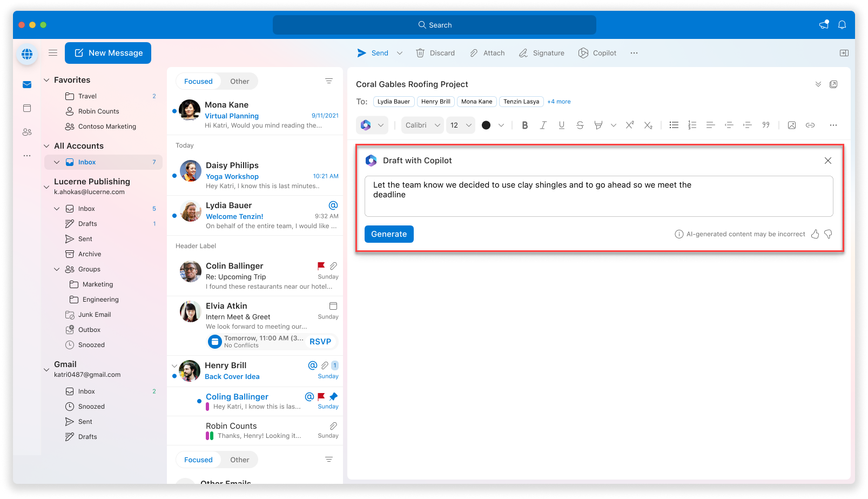This screenshot has height=499, width=868.
Task: Select the top Other tab
Action: point(240,81)
